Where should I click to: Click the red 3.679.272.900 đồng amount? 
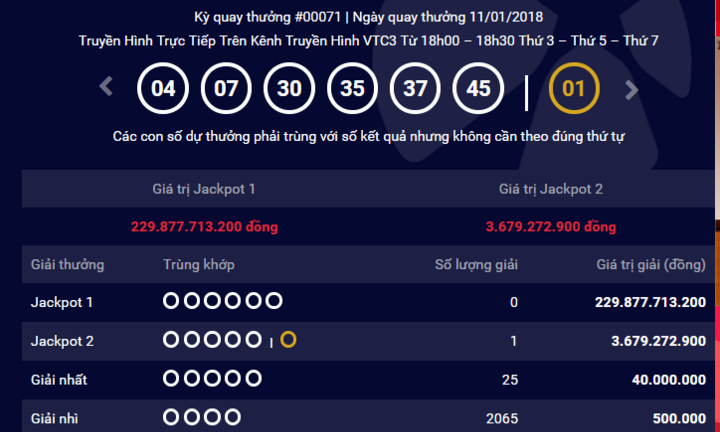click(550, 226)
